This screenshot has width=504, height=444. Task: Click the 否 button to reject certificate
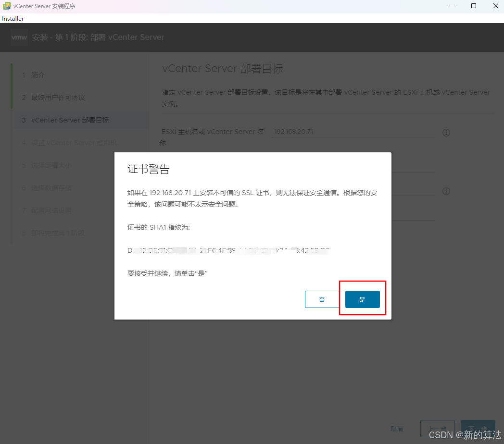click(x=322, y=299)
